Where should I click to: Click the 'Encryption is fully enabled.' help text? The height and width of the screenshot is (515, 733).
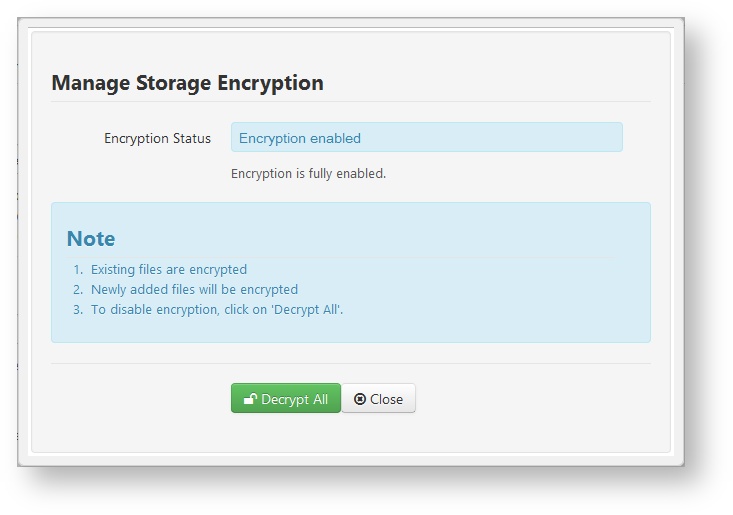(308, 174)
